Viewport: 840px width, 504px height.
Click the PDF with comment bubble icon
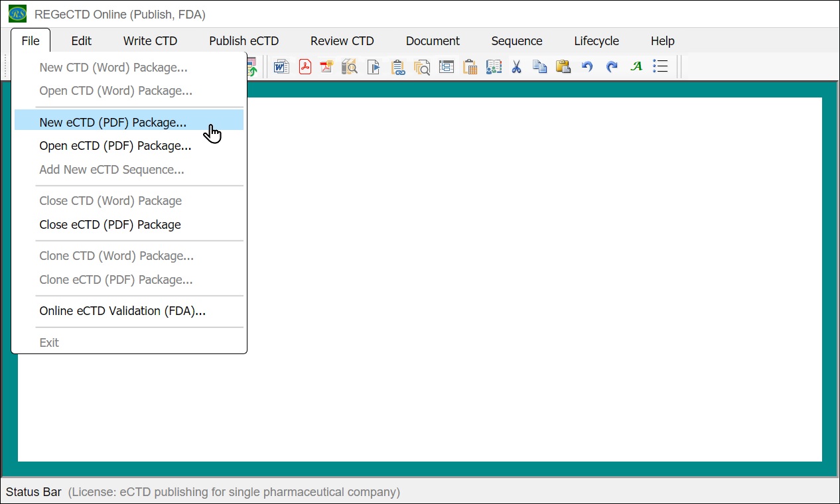[x=326, y=66]
